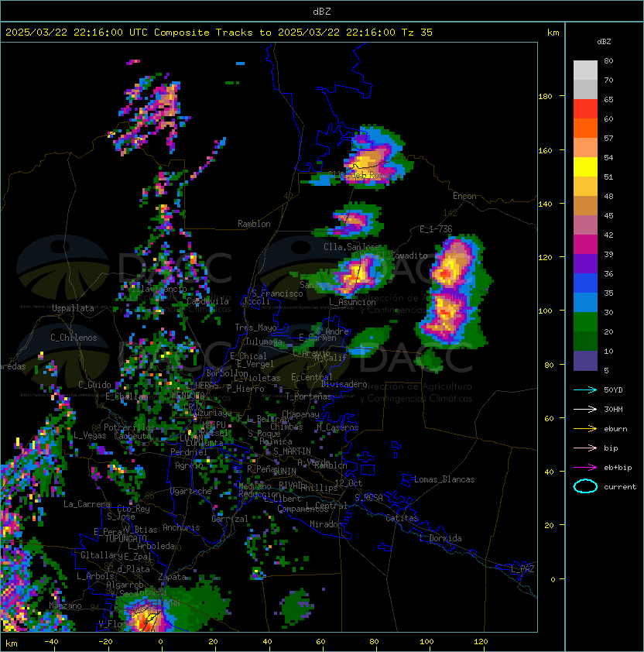This screenshot has width=644, height=652.
Task: Click the pink bip arrow in legend
Action: (585, 448)
